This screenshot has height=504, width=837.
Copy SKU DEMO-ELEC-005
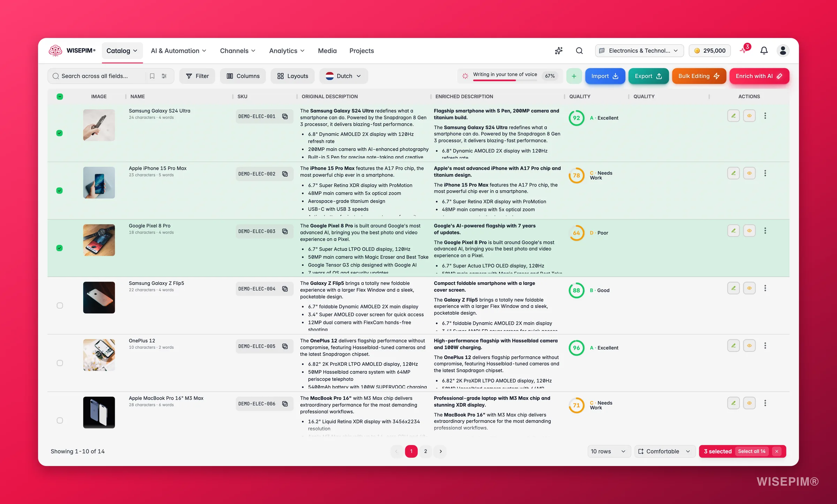(285, 346)
